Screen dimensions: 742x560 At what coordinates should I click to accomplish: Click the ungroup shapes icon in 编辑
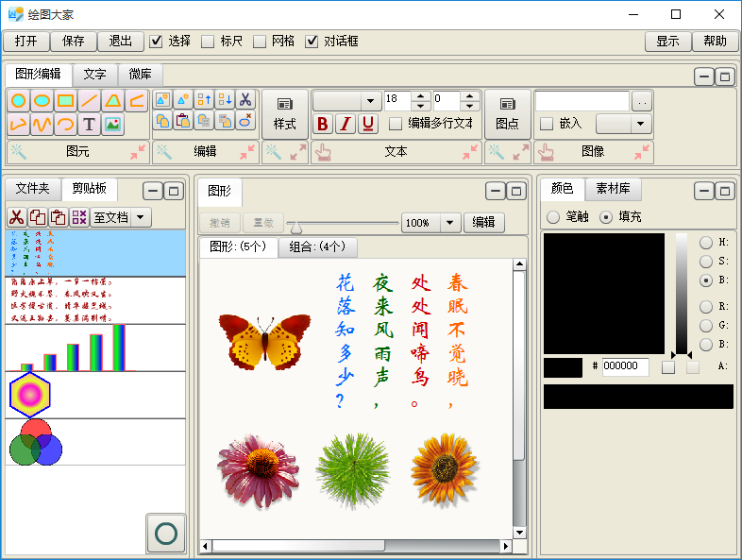183,99
